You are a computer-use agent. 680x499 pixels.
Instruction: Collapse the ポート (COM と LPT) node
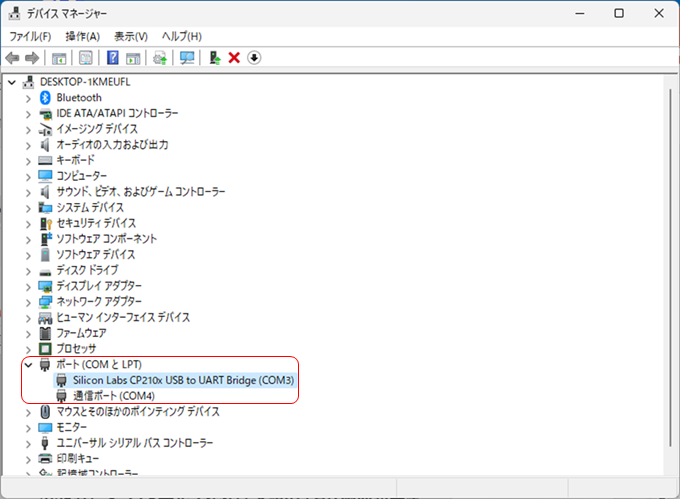point(28,365)
